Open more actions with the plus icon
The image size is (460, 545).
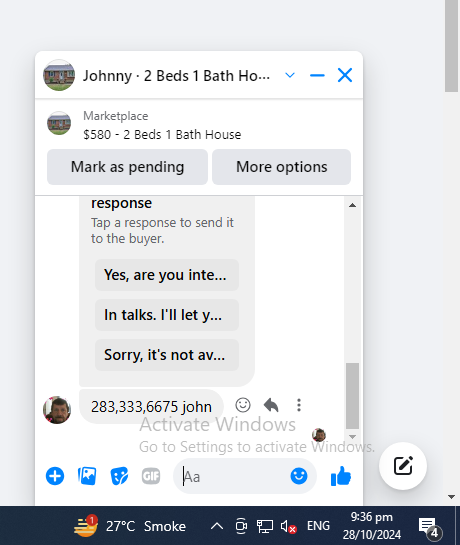tap(55, 476)
